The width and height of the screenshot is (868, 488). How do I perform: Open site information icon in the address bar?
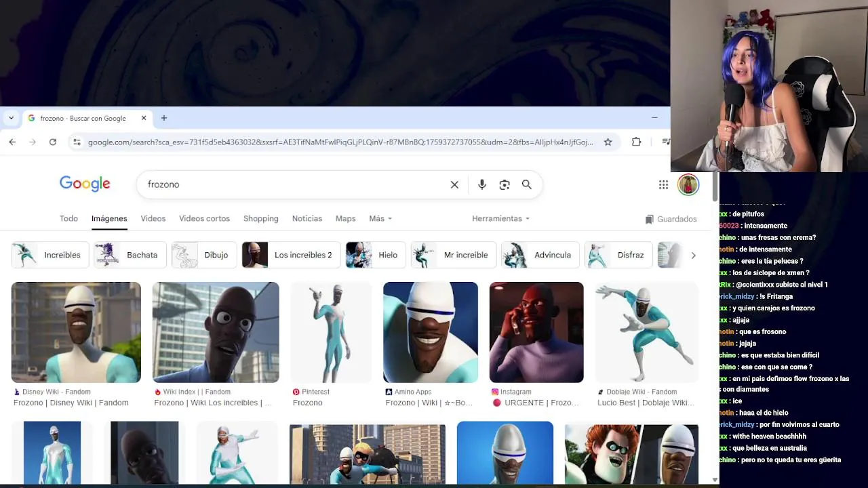[x=77, y=142]
